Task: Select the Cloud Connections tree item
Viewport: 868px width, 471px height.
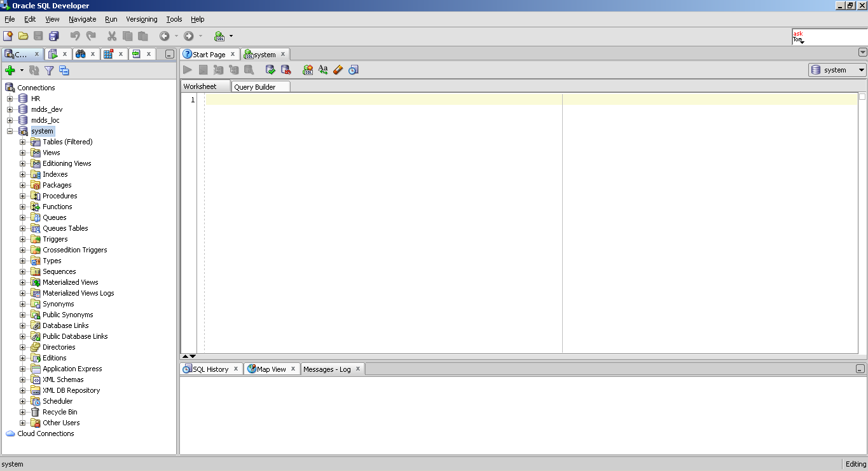Action: point(46,433)
